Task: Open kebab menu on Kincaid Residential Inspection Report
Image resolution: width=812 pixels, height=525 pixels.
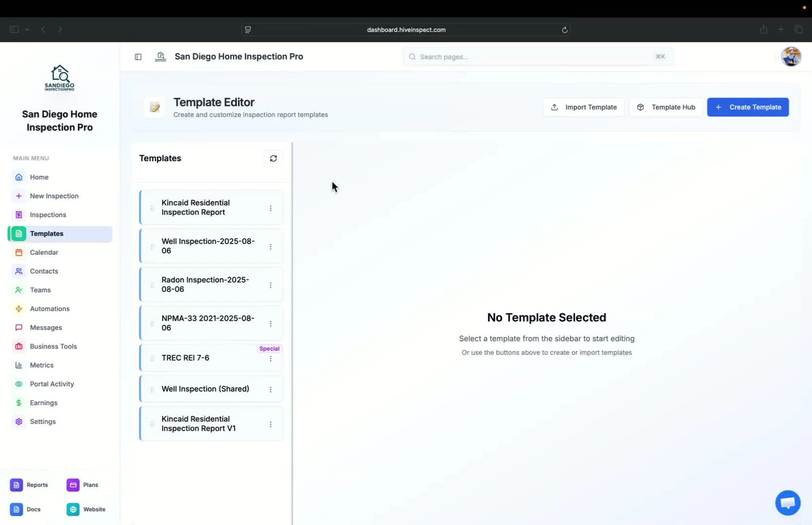Action: coord(271,208)
